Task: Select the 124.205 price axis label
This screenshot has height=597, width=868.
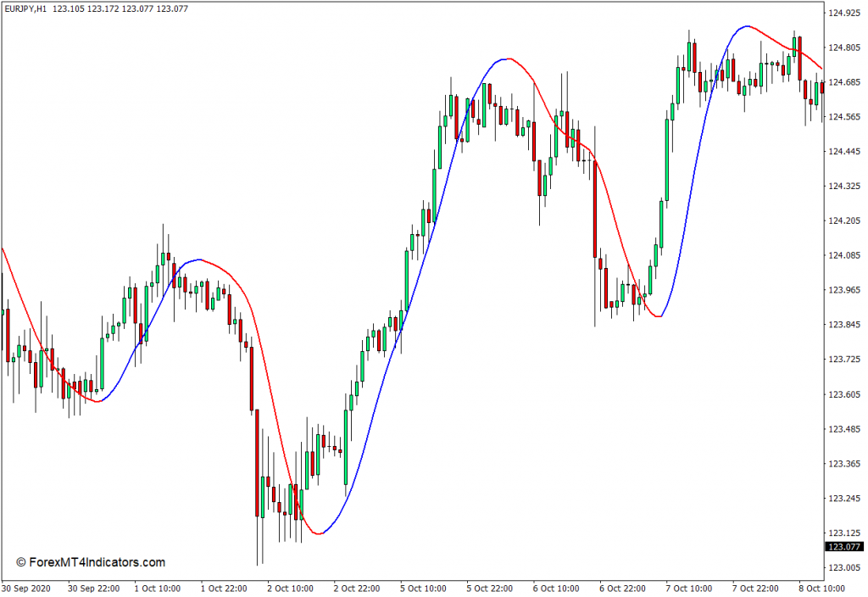Action: (844, 221)
